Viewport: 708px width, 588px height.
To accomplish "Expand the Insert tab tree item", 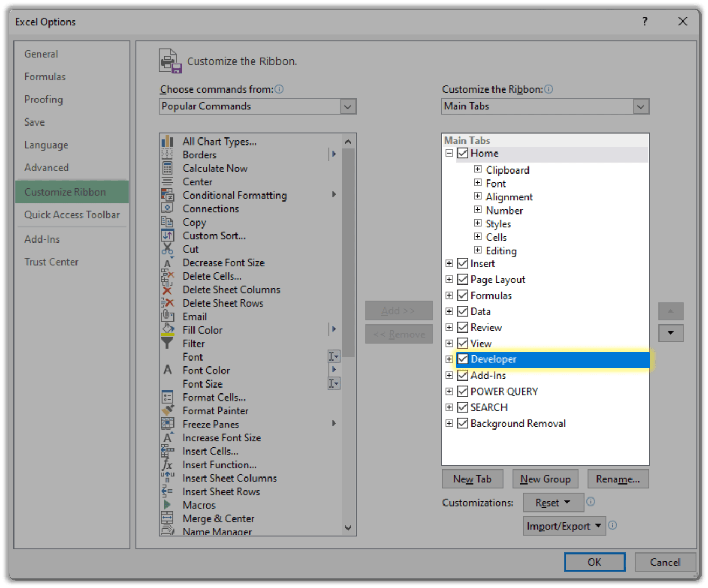I will 449,264.
